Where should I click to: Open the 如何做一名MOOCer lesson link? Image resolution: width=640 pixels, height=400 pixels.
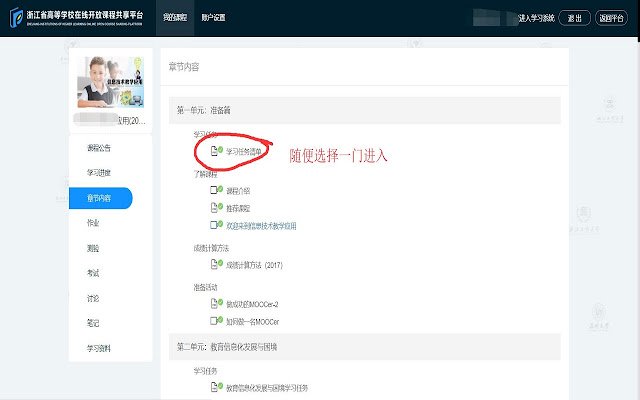253,322
